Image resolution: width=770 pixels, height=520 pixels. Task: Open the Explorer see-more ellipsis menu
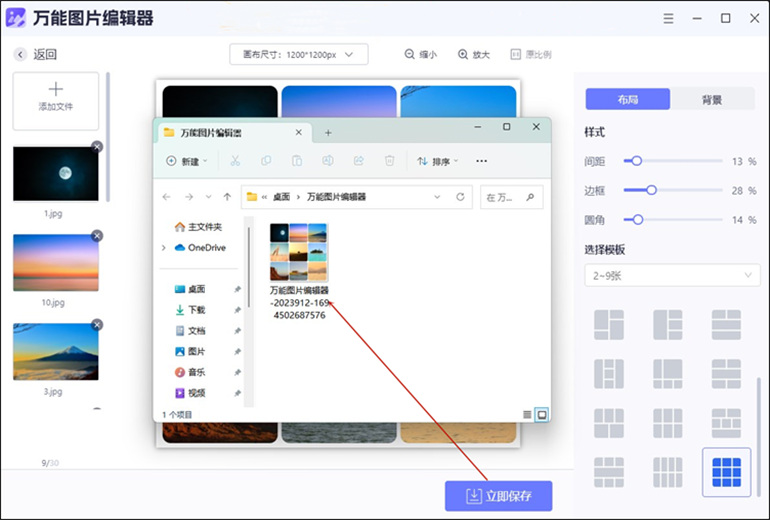coord(481,161)
